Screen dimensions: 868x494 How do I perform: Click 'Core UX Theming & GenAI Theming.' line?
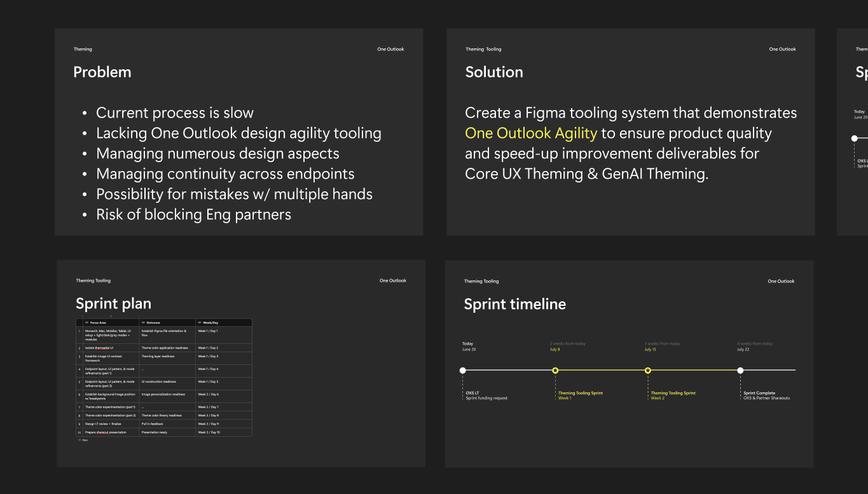(x=586, y=174)
